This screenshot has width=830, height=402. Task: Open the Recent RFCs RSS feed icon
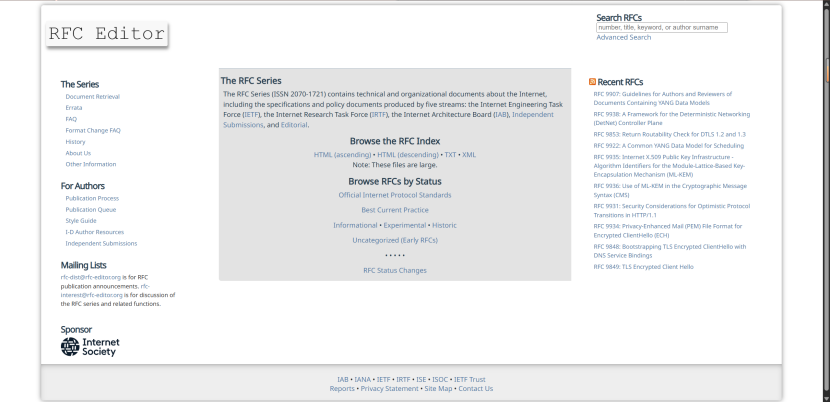(x=592, y=82)
